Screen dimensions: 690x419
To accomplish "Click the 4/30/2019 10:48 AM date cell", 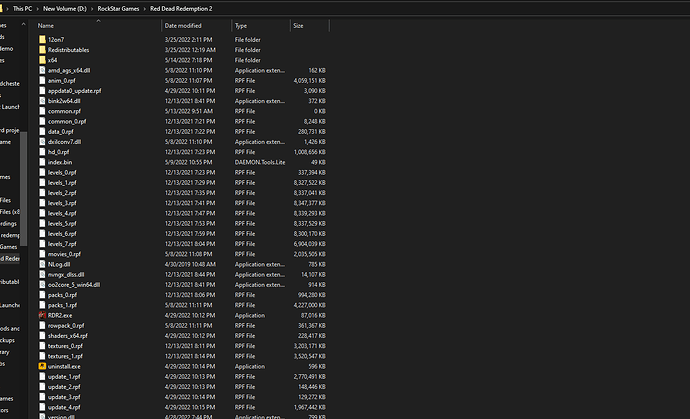I will [190, 264].
